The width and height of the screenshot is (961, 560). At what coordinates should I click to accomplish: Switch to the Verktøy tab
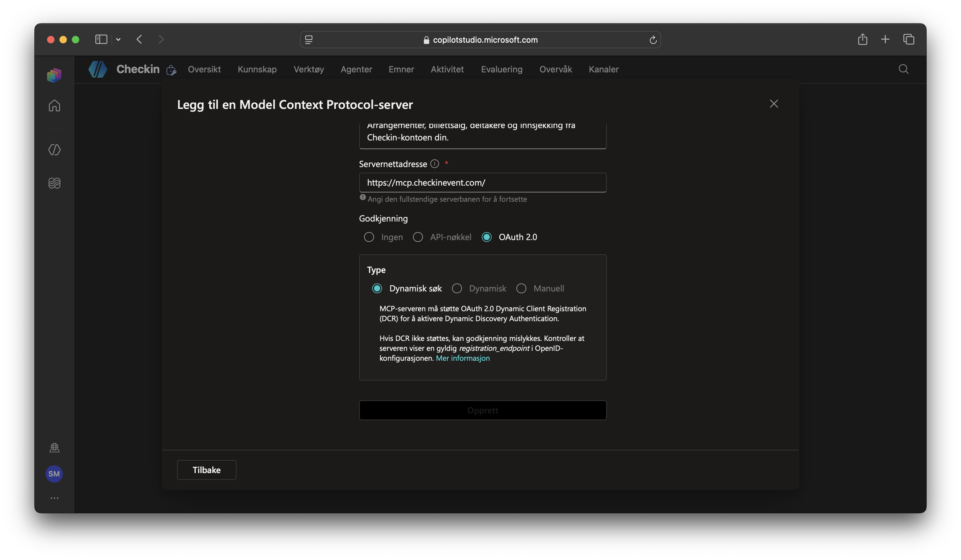(x=308, y=69)
